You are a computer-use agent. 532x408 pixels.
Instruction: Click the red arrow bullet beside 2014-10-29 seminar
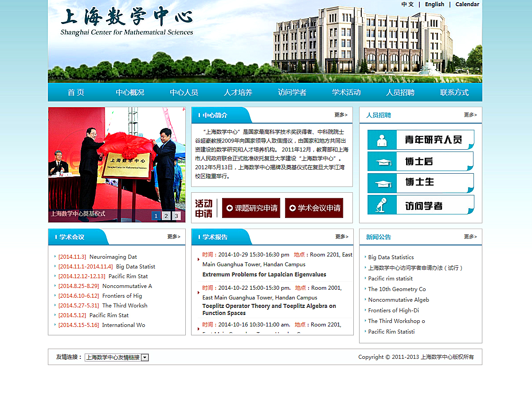click(199, 259)
